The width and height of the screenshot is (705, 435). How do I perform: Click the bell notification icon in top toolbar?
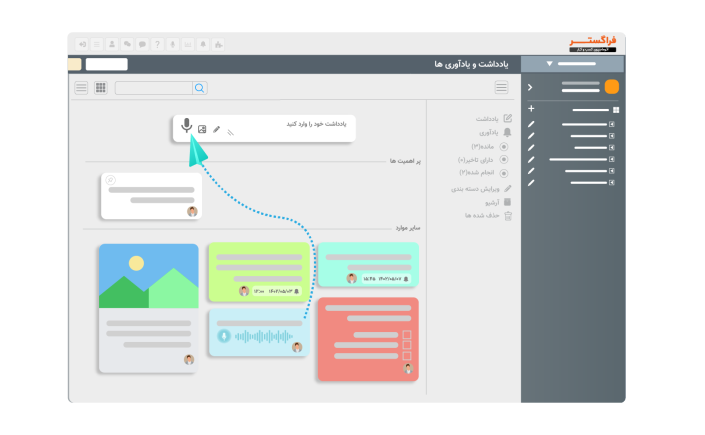click(203, 44)
